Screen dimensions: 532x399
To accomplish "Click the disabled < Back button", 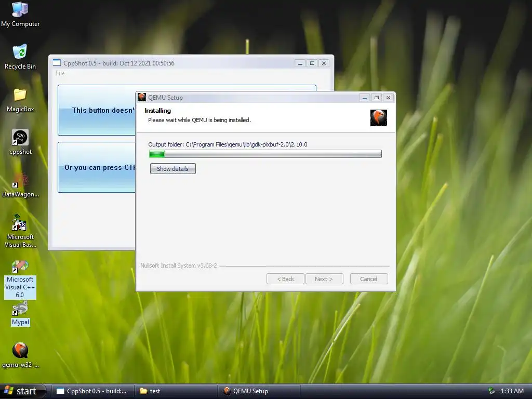I will click(x=285, y=279).
